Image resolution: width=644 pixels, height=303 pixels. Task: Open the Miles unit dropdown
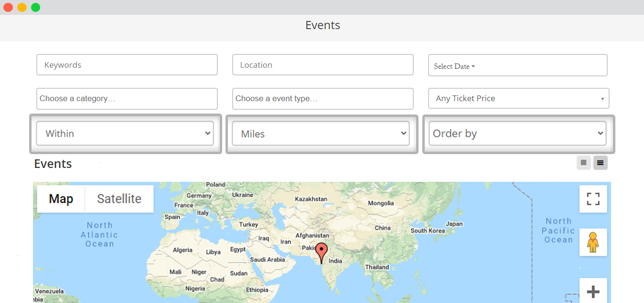tap(321, 134)
